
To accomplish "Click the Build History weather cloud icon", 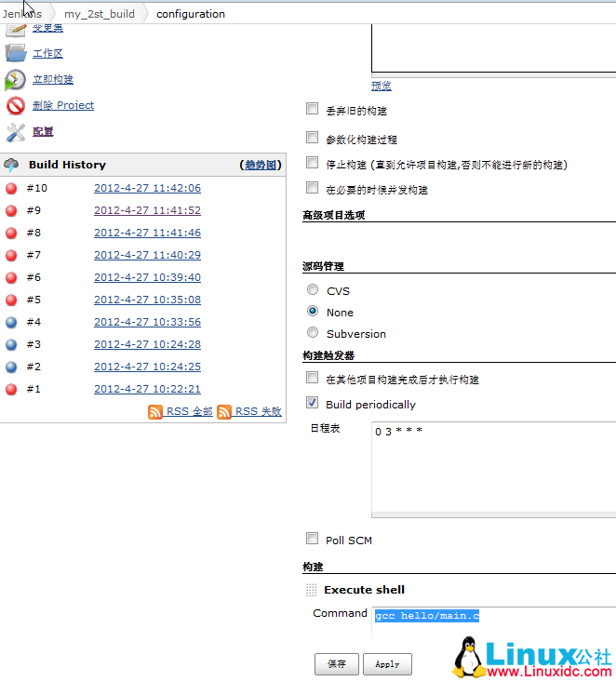I will coord(12,165).
